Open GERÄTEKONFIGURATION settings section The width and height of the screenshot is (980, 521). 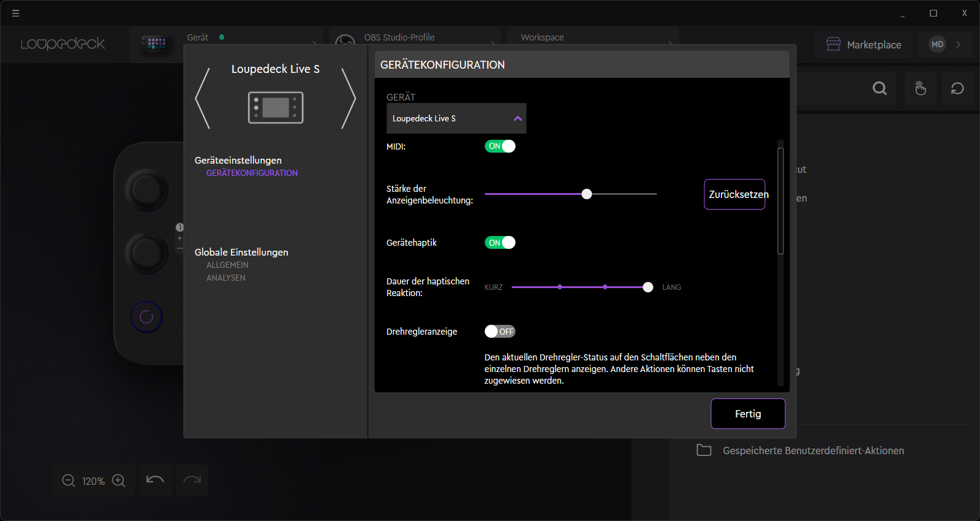coord(252,173)
